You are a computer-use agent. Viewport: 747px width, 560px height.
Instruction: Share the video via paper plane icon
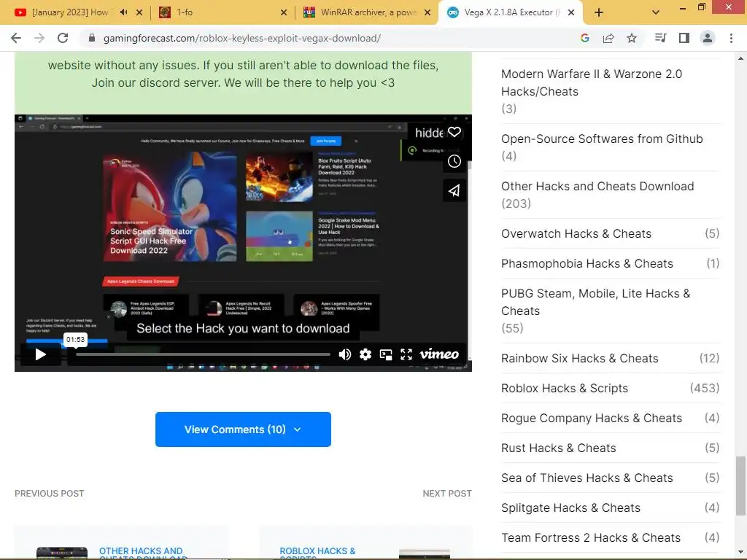(x=454, y=190)
